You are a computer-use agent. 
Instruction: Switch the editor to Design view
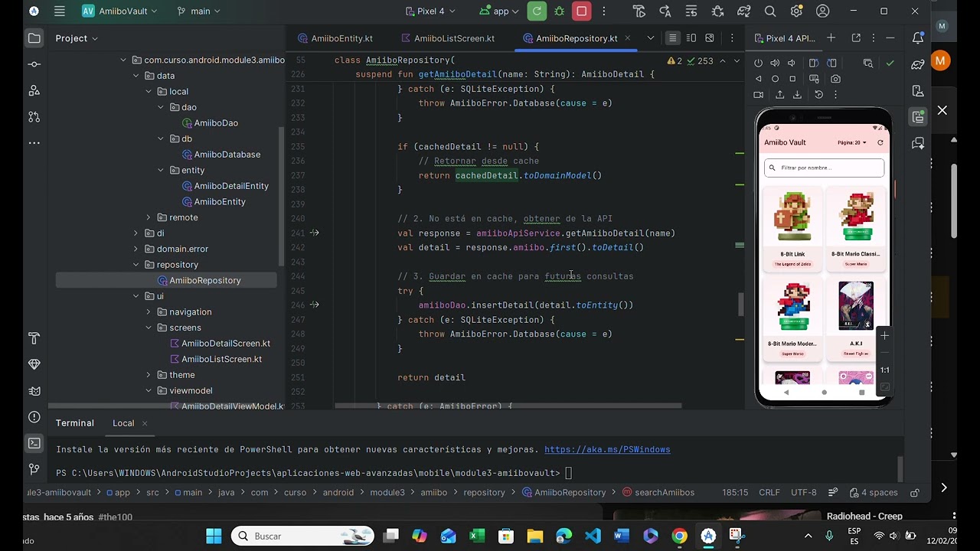click(x=710, y=38)
